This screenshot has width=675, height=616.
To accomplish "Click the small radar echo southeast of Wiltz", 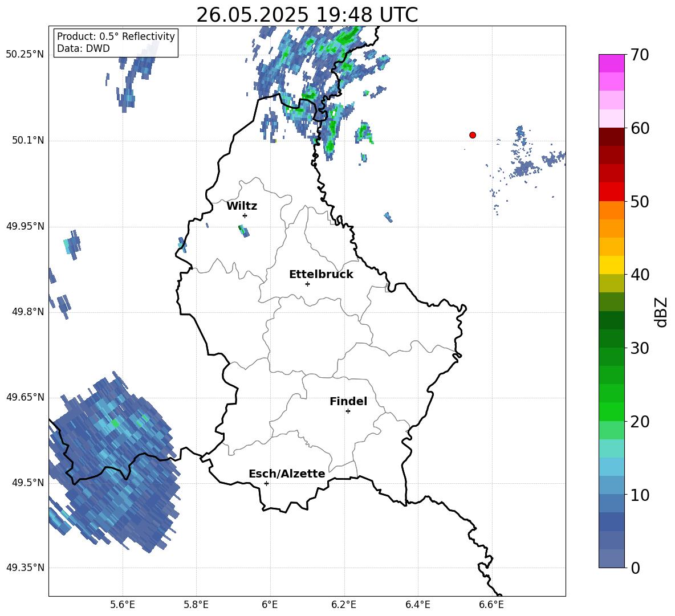I will pos(244,231).
